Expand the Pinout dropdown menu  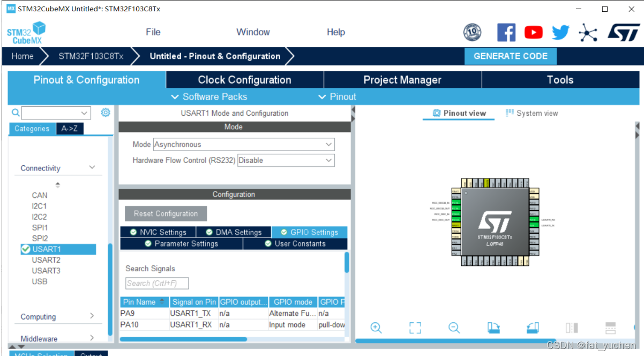[337, 97]
